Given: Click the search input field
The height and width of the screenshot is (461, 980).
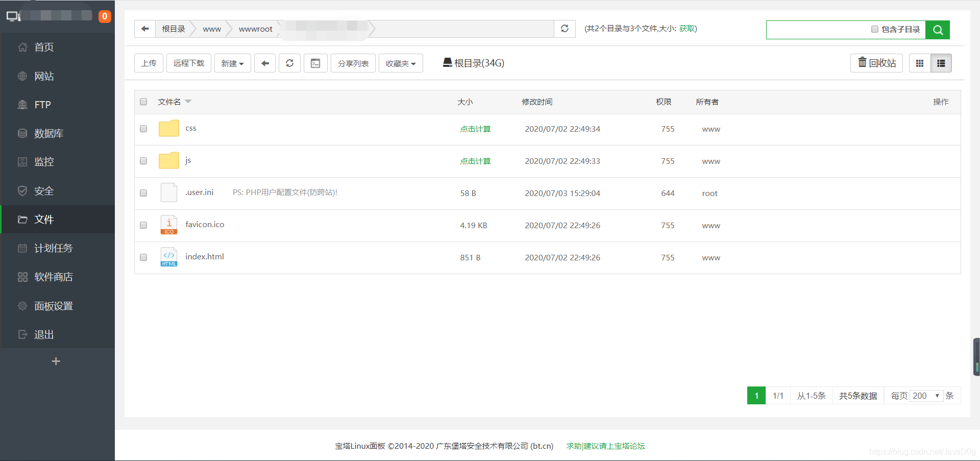Looking at the screenshot, I should (x=818, y=30).
